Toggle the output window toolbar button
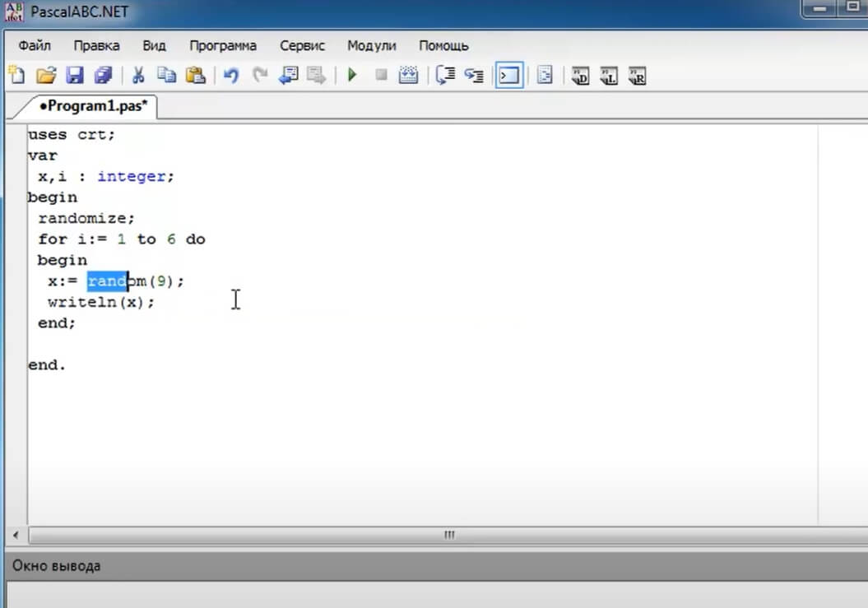 tap(509, 76)
